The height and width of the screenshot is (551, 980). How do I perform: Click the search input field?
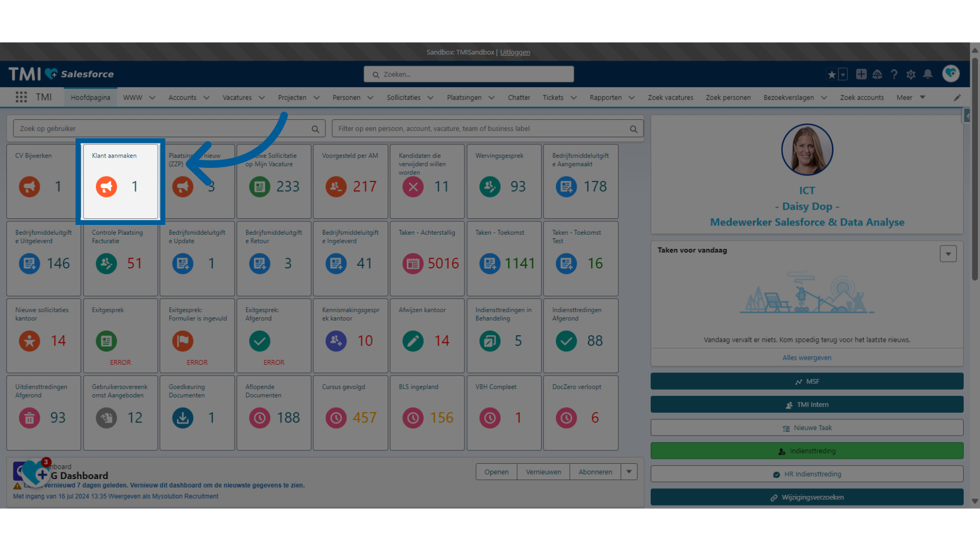click(x=469, y=74)
